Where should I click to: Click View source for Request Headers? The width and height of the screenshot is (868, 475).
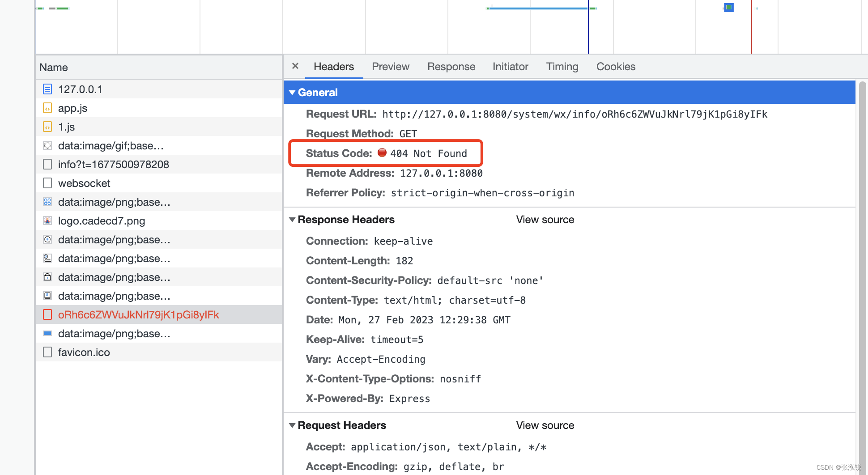click(x=545, y=425)
